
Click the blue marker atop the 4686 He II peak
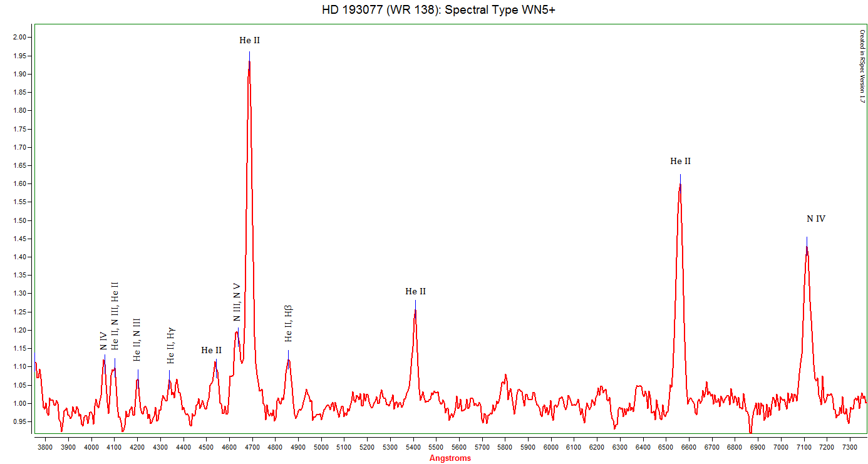click(249, 60)
